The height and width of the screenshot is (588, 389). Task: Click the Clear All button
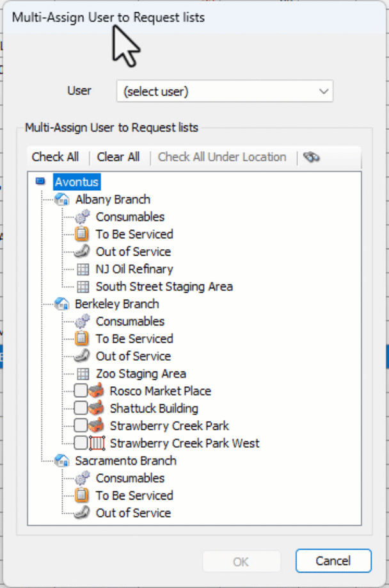(x=118, y=157)
